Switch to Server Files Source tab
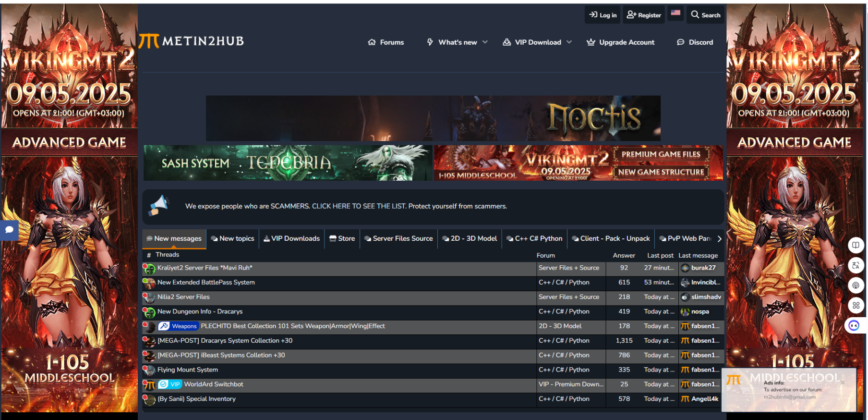 point(398,238)
